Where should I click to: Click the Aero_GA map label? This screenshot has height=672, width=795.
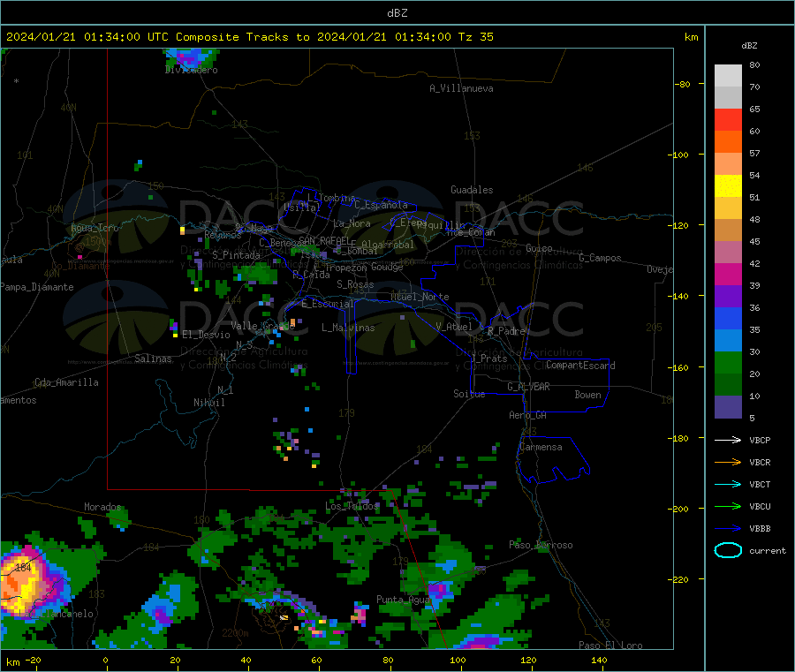coord(528,415)
